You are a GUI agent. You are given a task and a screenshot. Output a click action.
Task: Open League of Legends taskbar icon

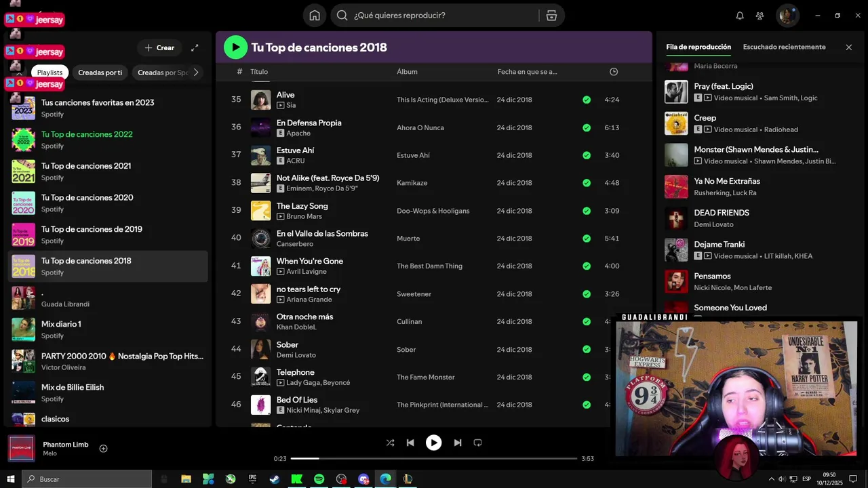point(408,479)
